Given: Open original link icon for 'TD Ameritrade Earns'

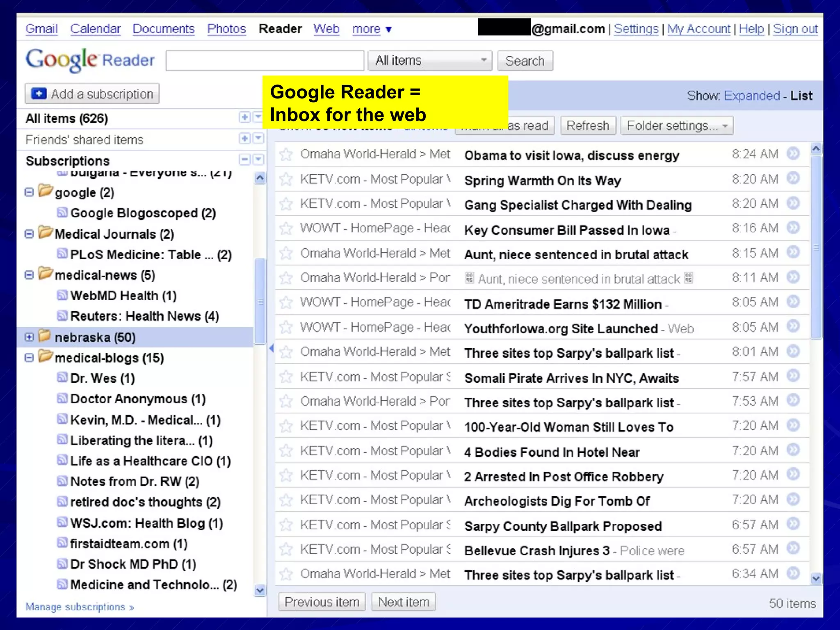Looking at the screenshot, I should coord(793,302).
